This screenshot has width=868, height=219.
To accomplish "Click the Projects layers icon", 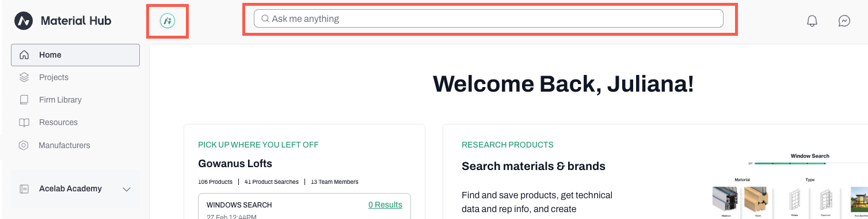I will (x=24, y=77).
